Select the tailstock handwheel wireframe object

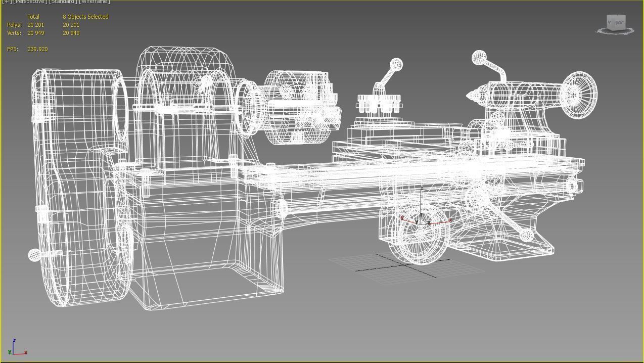(579, 95)
